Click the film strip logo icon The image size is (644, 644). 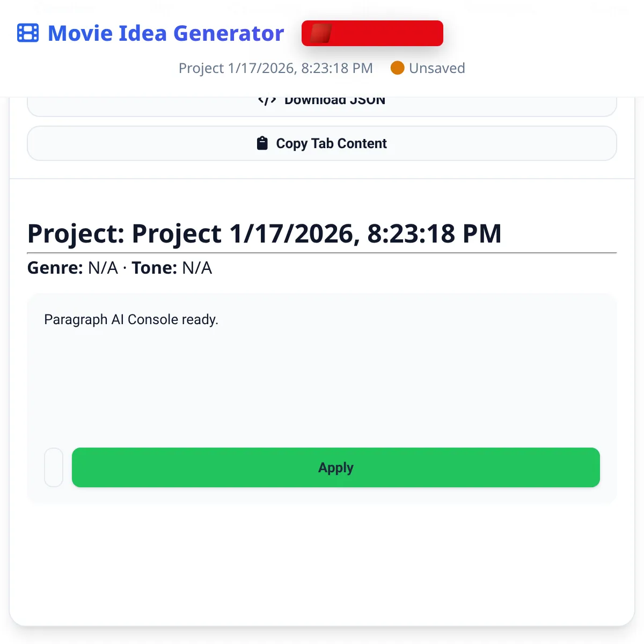point(27,33)
